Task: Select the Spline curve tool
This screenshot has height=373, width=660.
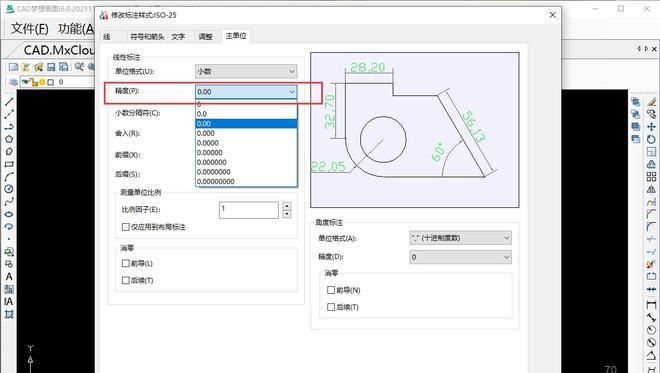Action: 9,202
